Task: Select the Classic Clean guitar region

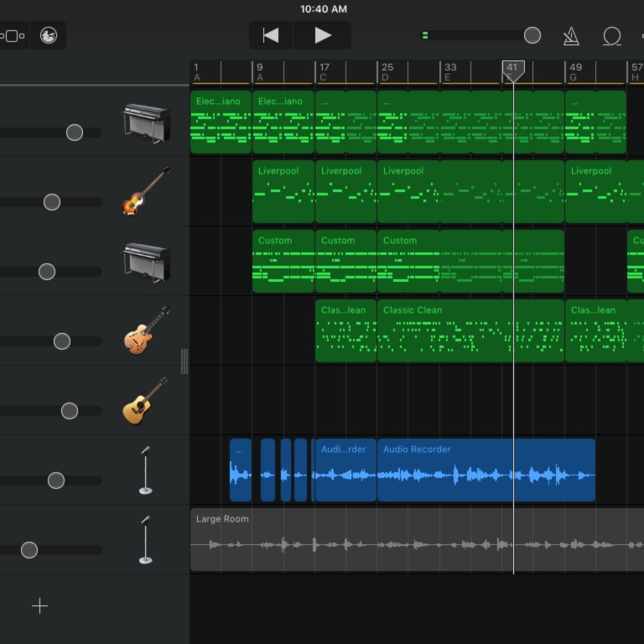Action: pyautogui.click(x=470, y=331)
